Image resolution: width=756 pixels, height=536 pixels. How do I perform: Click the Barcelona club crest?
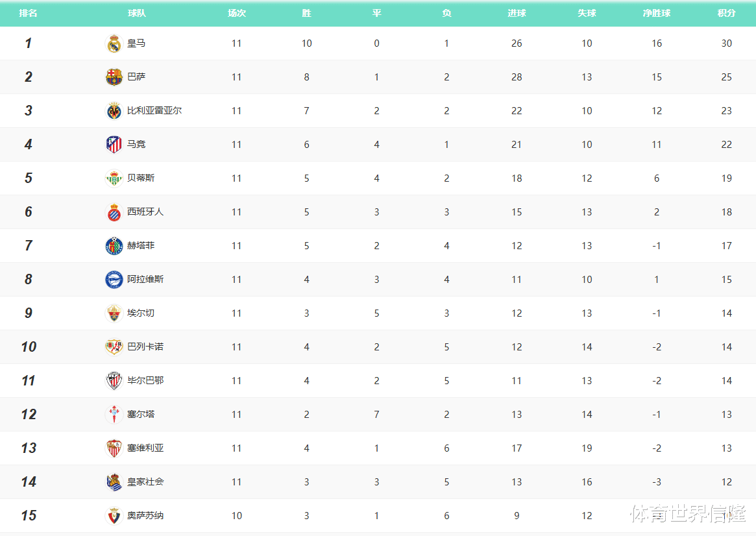point(114,77)
